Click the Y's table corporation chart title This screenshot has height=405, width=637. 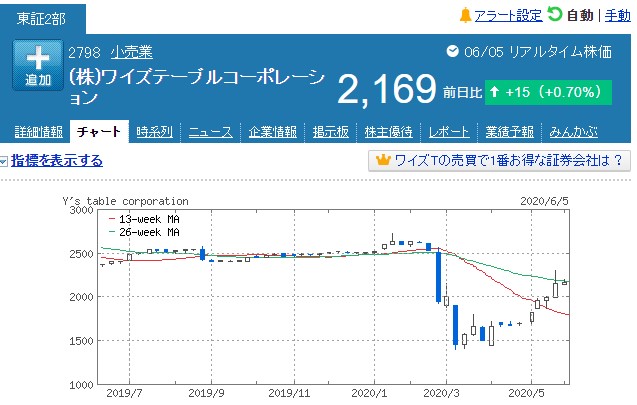125,201
